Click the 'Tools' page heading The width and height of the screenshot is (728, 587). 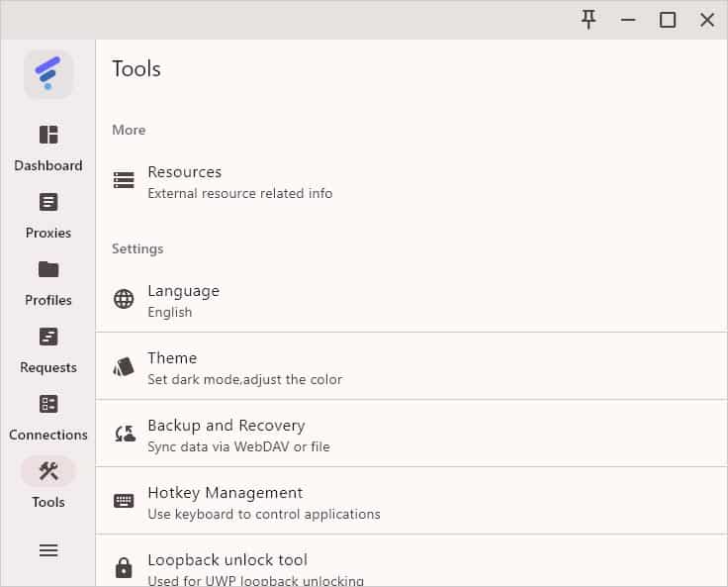(136, 68)
